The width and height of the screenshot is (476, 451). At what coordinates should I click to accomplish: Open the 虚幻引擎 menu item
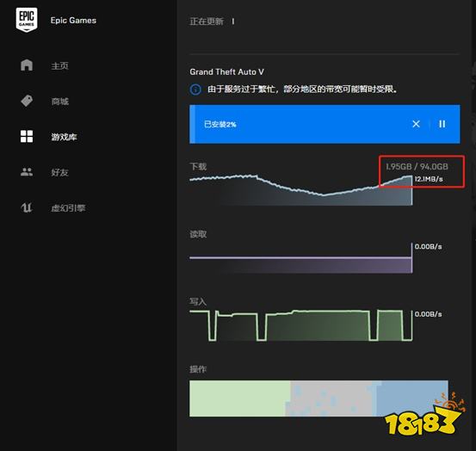(x=68, y=208)
